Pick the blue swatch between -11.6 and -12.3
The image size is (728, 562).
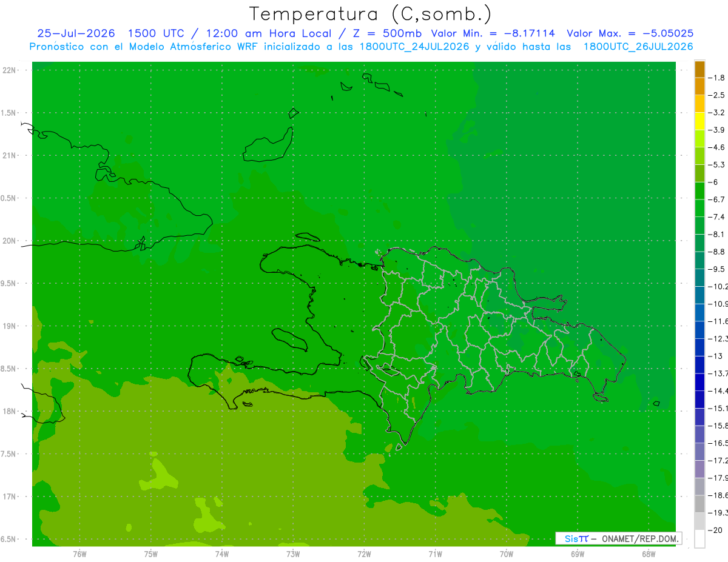pyautogui.click(x=699, y=330)
